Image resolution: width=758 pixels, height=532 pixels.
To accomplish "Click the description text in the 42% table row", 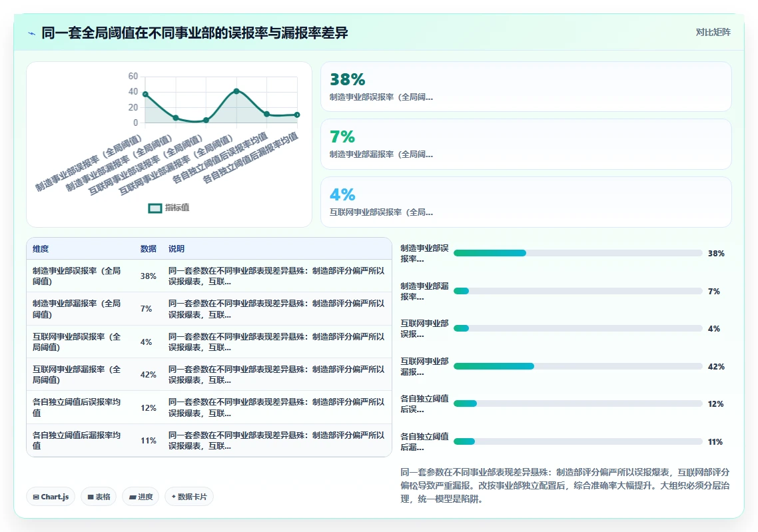I will pos(276,374).
